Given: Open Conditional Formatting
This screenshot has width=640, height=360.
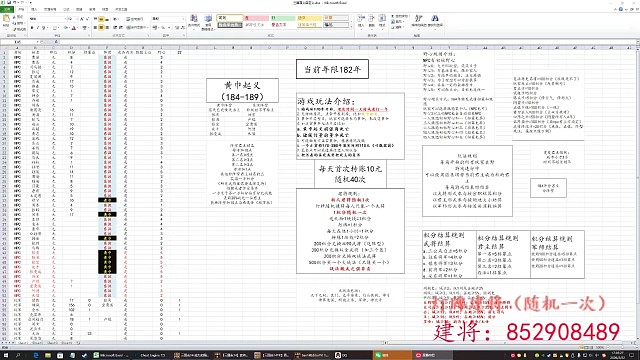Looking at the screenshot, I should (x=194, y=22).
